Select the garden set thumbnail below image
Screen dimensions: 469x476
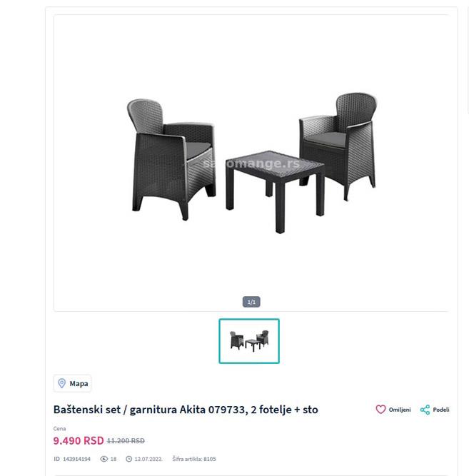click(249, 341)
